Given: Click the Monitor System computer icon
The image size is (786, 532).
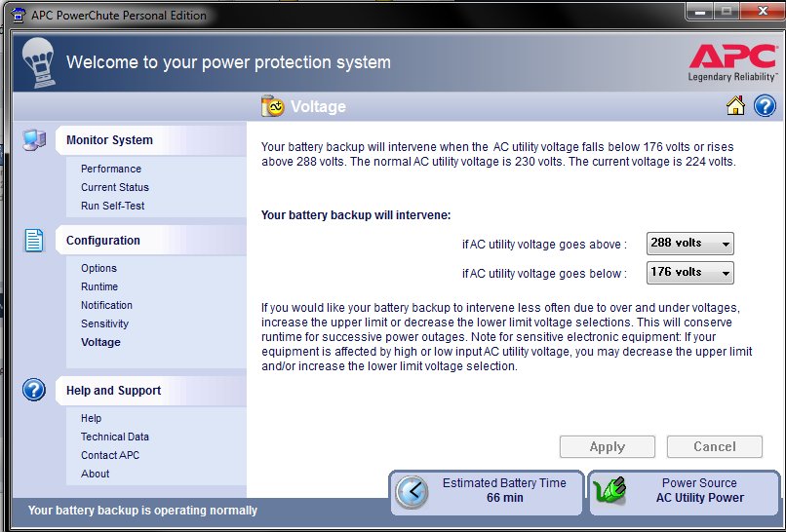Looking at the screenshot, I should coord(33,139).
